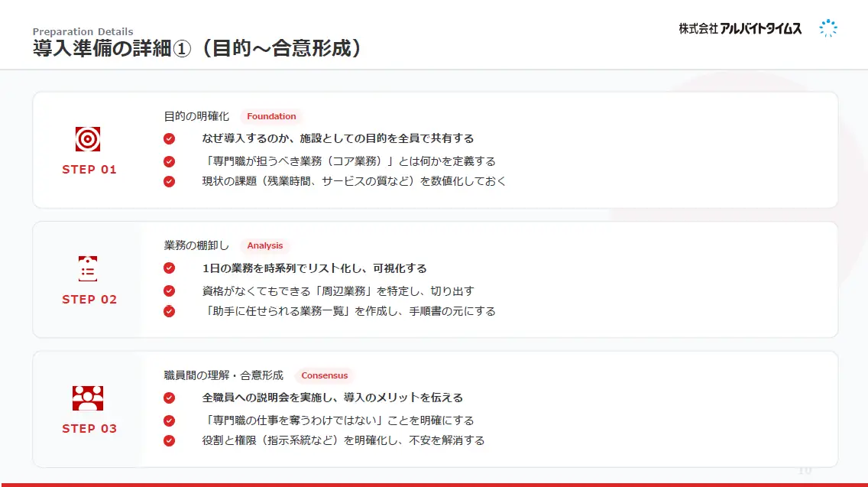
Task: Click the 業務の棚卸し heading
Action: [x=196, y=245]
